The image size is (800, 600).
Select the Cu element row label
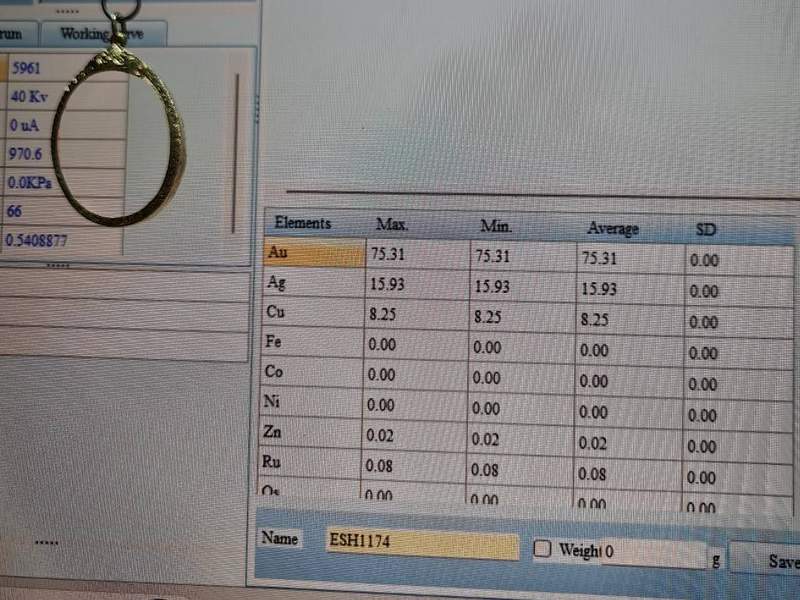314,312
